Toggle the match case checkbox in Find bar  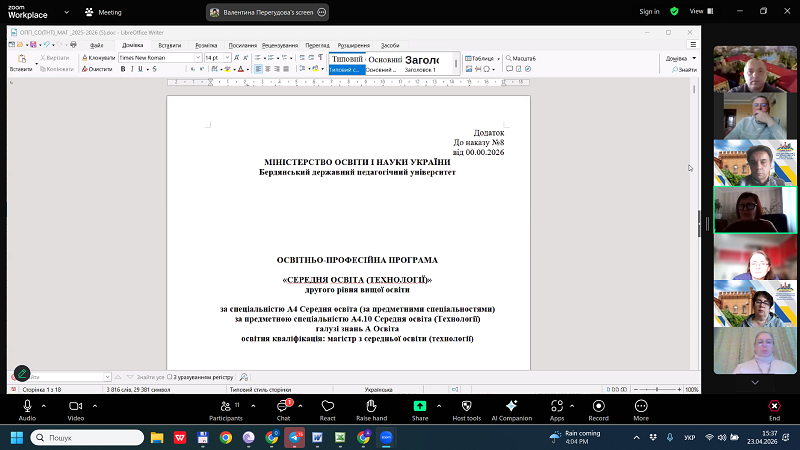[170, 377]
